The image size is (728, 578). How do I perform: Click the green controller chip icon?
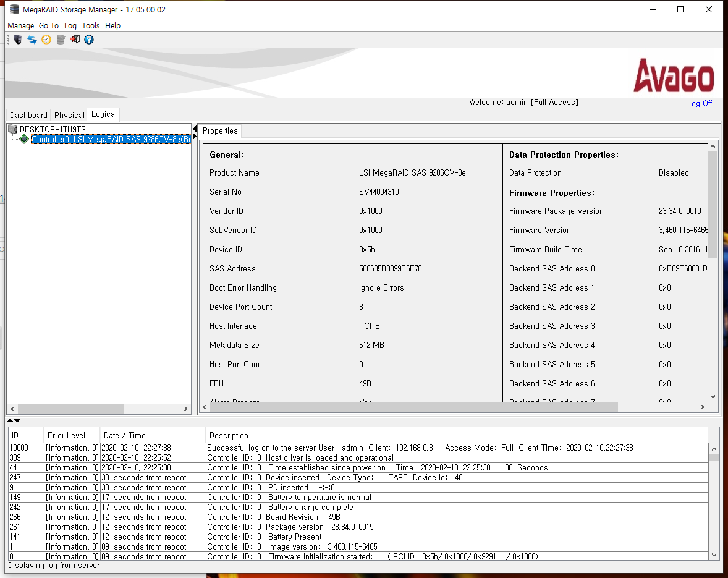click(x=24, y=139)
